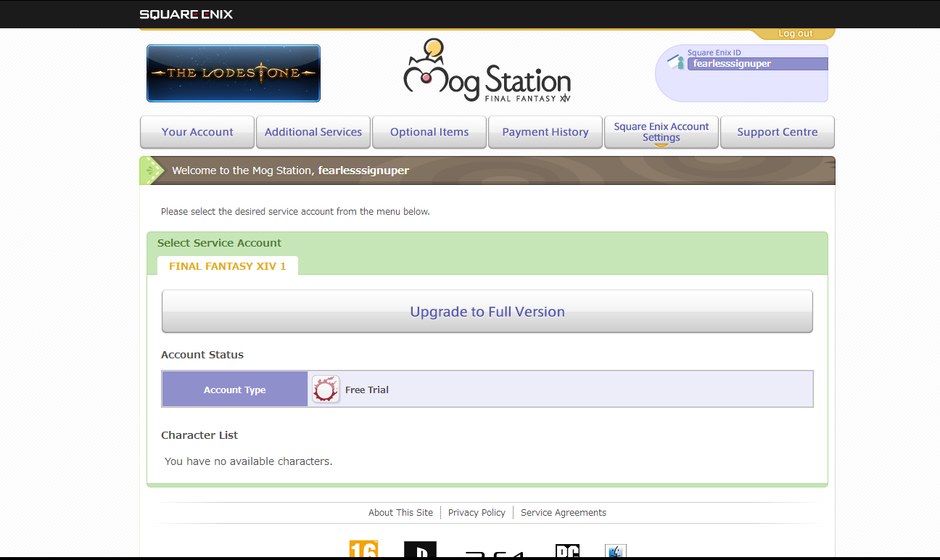Click Upgrade to Full Version button
This screenshot has width=940, height=560.
pyautogui.click(x=487, y=312)
